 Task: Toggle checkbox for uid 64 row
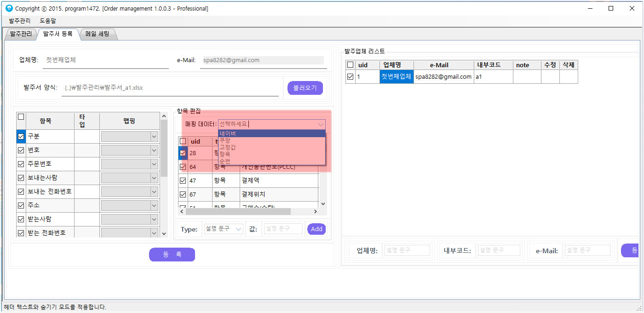183,167
